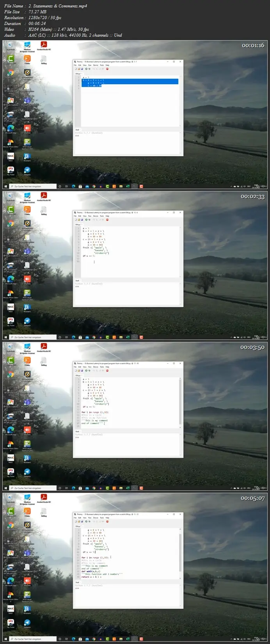
Task: Click the Edge taskbar icon in 00:03:50 frame
Action: coord(73,488)
